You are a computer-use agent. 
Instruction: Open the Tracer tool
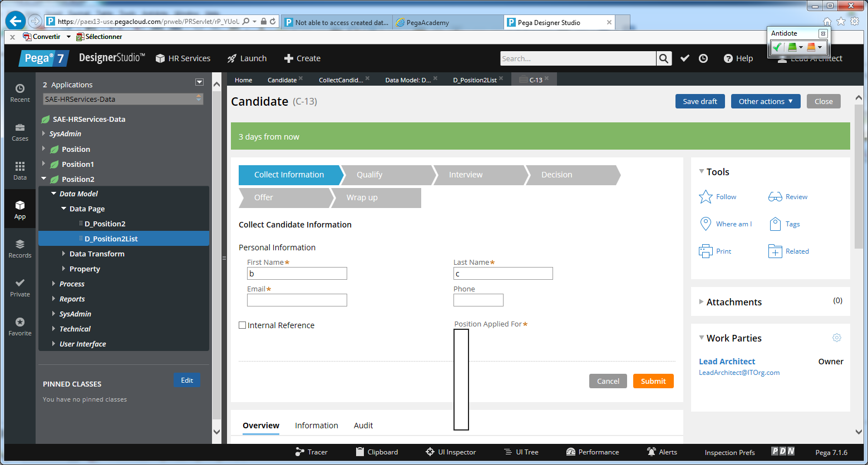click(x=311, y=452)
